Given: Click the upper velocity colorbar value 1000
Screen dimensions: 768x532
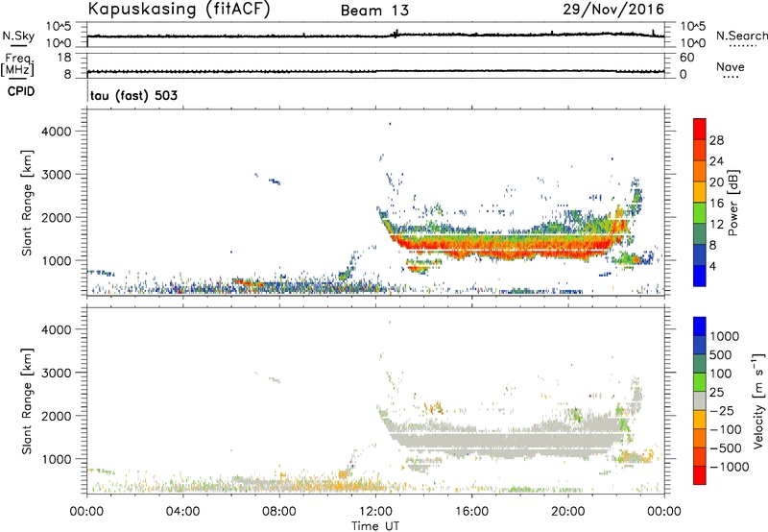Looking at the screenshot, I should (x=725, y=336).
